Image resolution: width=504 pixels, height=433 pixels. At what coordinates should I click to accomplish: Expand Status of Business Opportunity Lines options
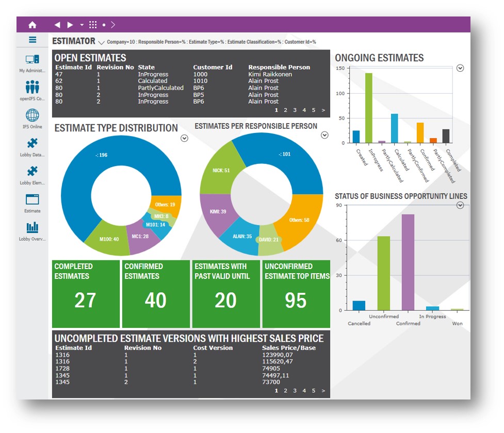[x=460, y=205]
